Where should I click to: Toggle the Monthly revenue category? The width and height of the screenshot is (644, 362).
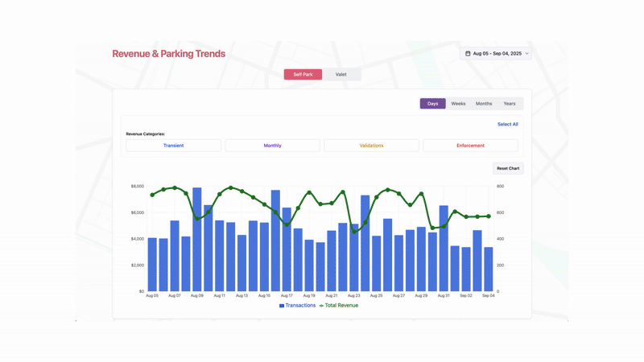[272, 146]
